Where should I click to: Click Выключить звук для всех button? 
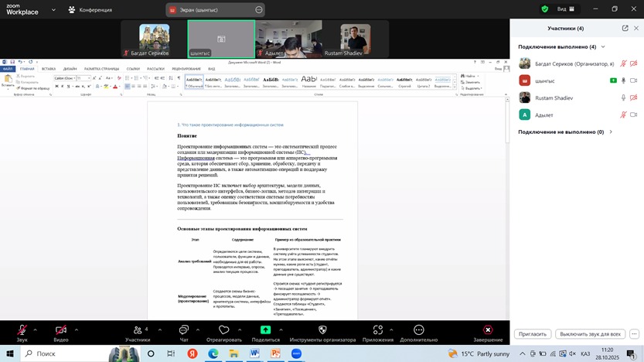pyautogui.click(x=590, y=334)
